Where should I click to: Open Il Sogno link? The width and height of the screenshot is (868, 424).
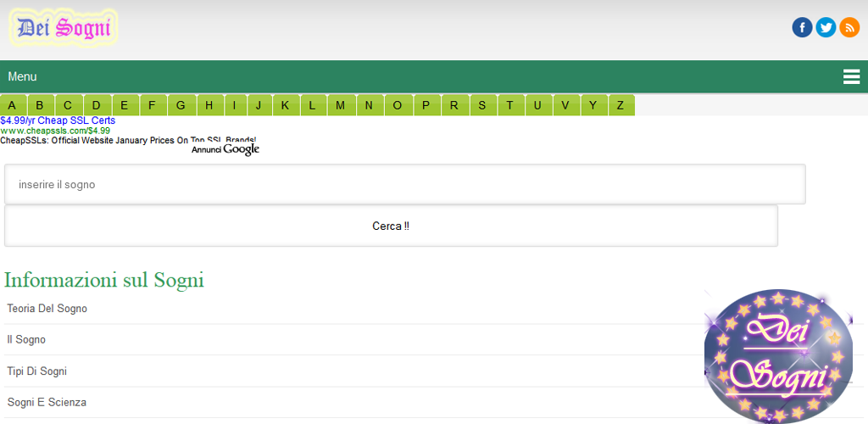(x=26, y=340)
